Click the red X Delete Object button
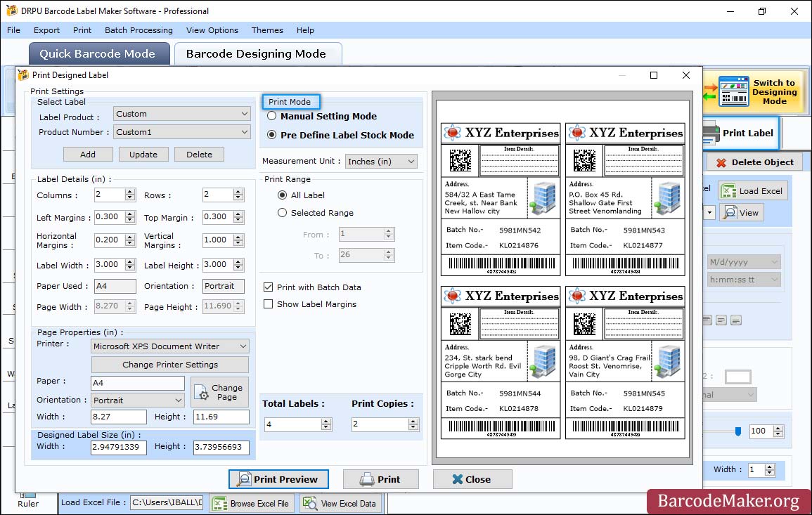Viewport: 812px width, 515px height. pos(754,162)
